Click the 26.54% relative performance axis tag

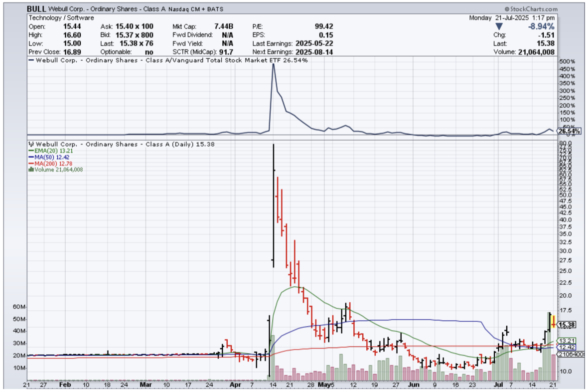[x=569, y=132]
